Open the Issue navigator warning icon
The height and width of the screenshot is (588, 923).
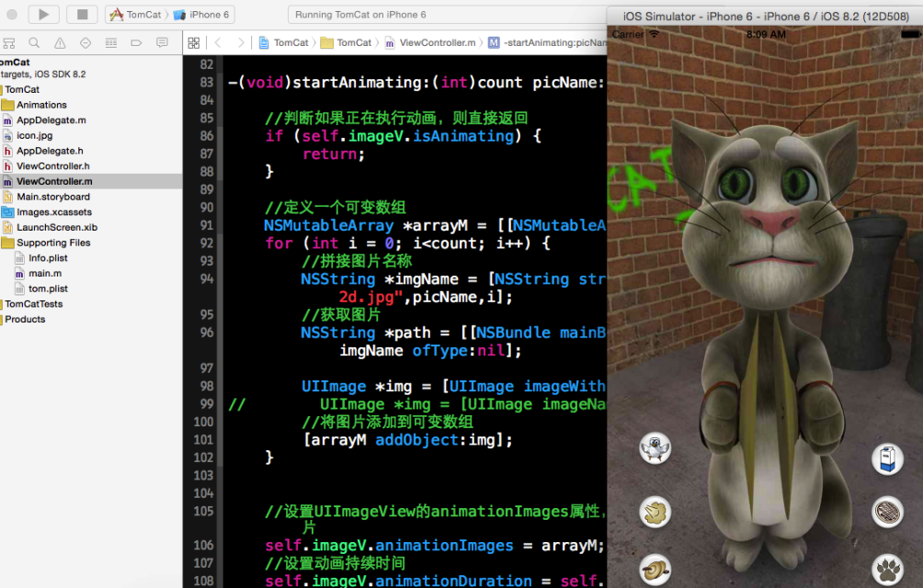pos(60,42)
